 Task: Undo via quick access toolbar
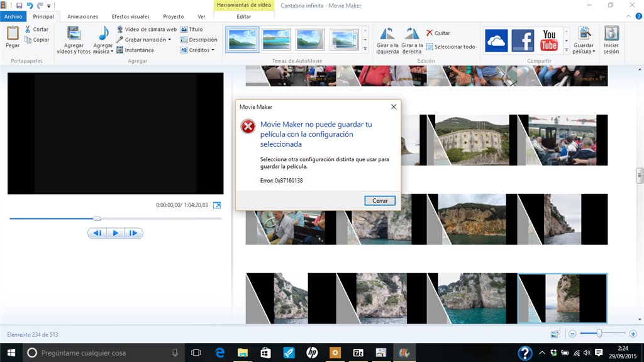[x=30, y=5]
